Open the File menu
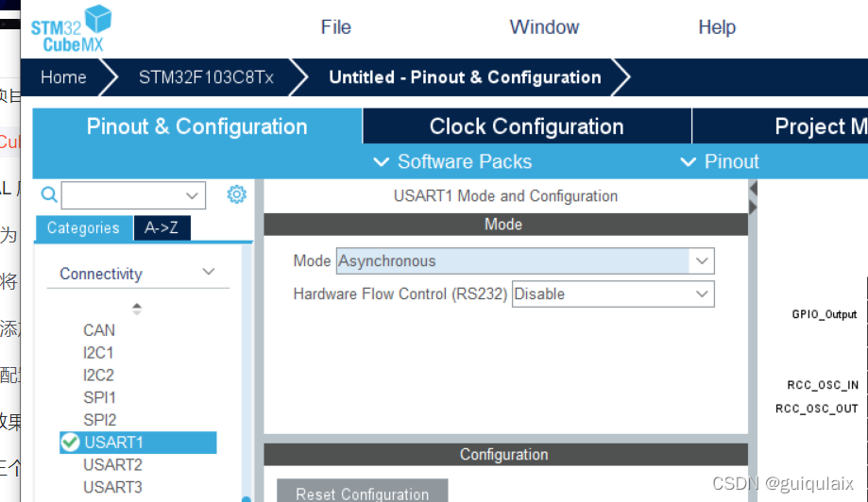Viewport: 868px width, 502px height. coord(336,27)
